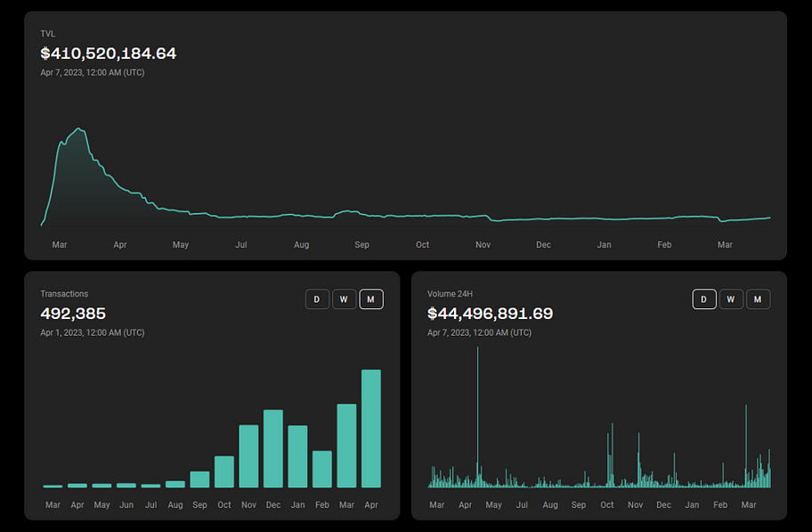Click the Feb label on the TVL axis
Screen dimensions: 812x532
pyautogui.click(x=664, y=245)
